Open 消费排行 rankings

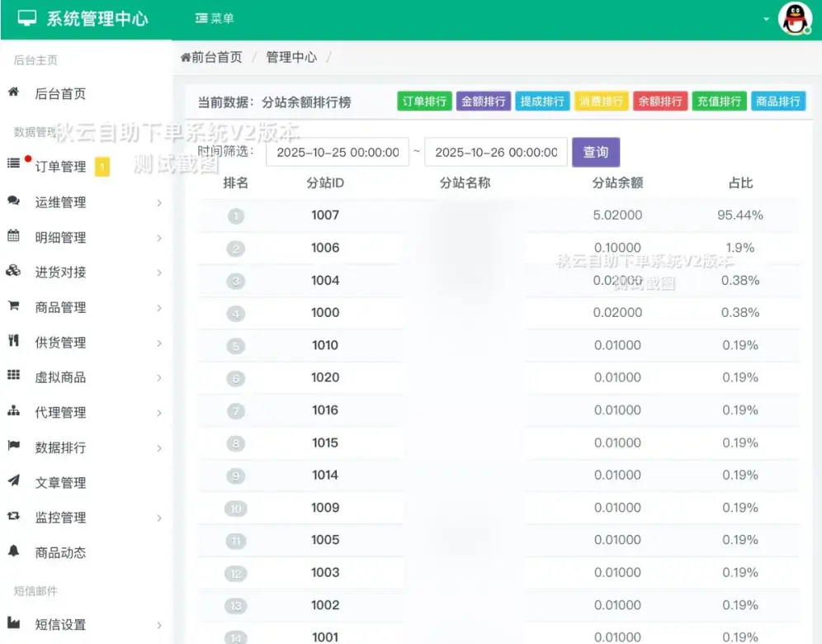[x=601, y=101]
